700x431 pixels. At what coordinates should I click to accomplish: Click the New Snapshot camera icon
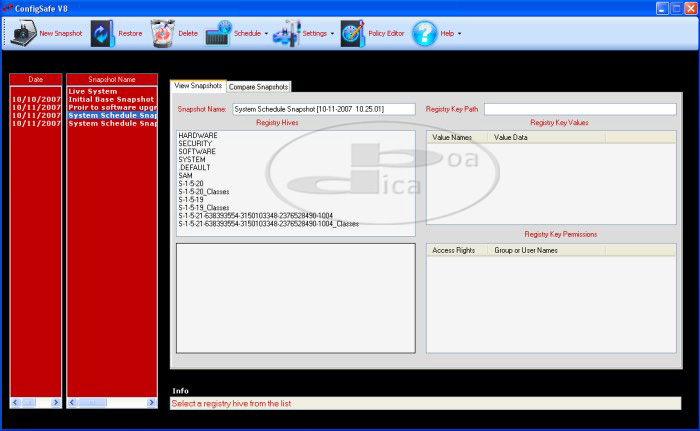pos(21,33)
